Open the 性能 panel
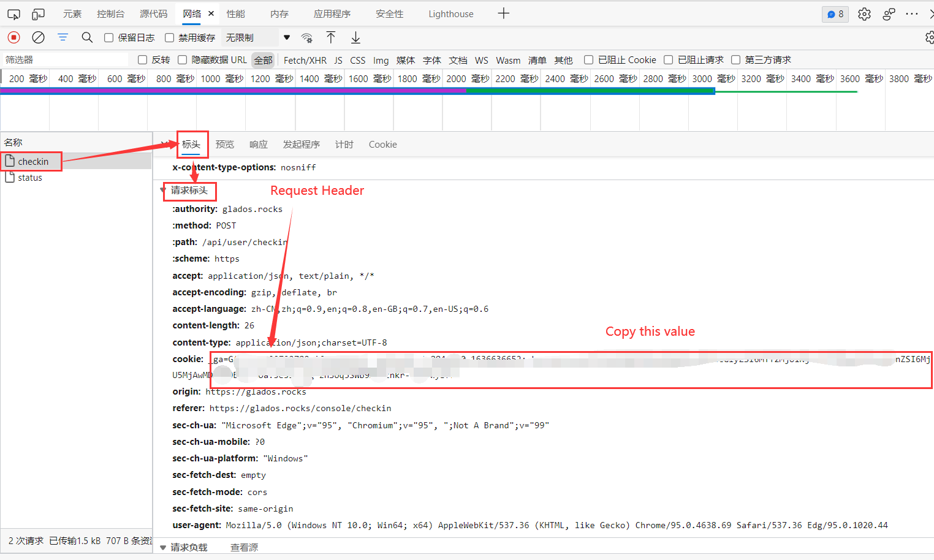 pyautogui.click(x=235, y=13)
